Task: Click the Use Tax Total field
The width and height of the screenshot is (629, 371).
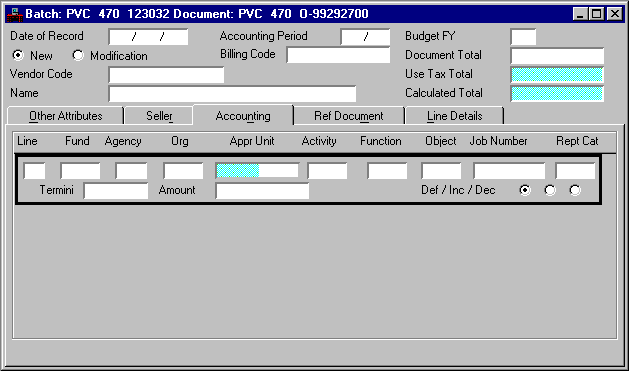Action: [x=557, y=75]
